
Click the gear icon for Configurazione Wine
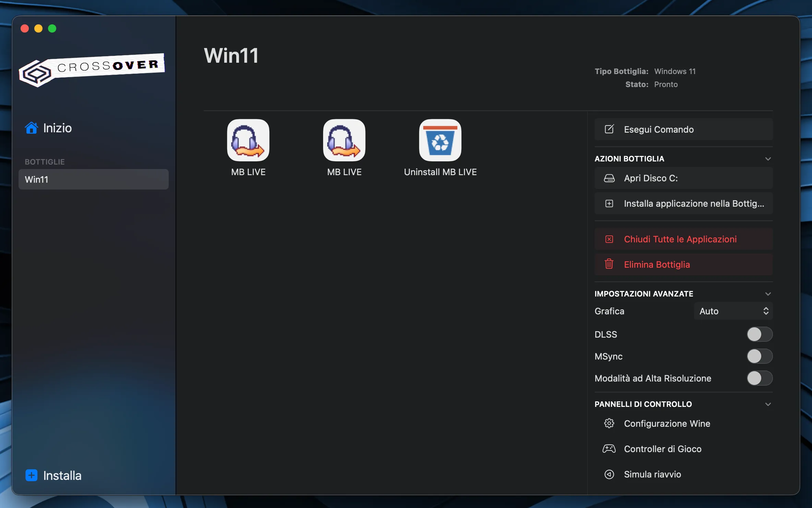[x=609, y=423]
